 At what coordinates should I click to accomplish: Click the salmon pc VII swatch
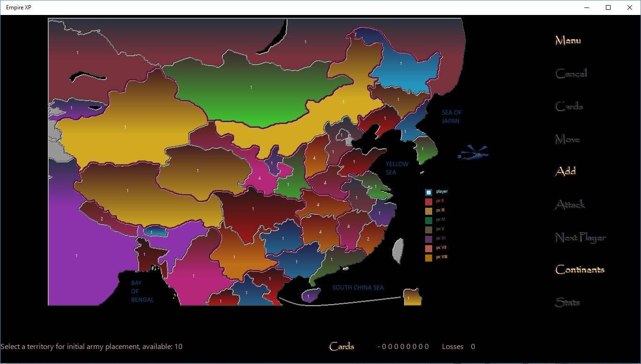coord(428,248)
